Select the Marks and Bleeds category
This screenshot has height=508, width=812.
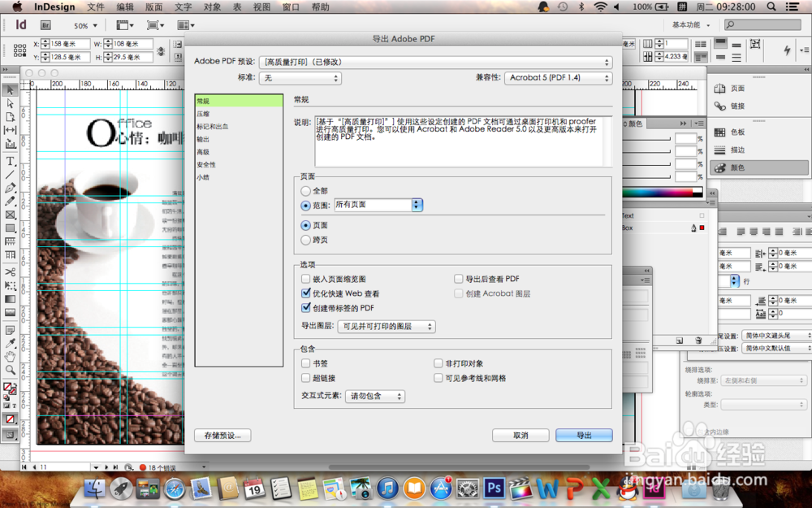tap(239, 127)
